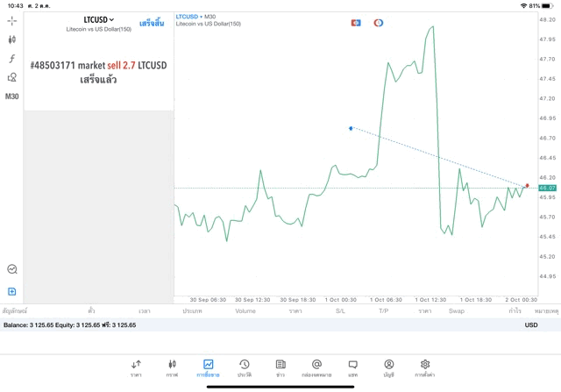
Task: Tap the red-blue square chart button
Action: (356, 22)
